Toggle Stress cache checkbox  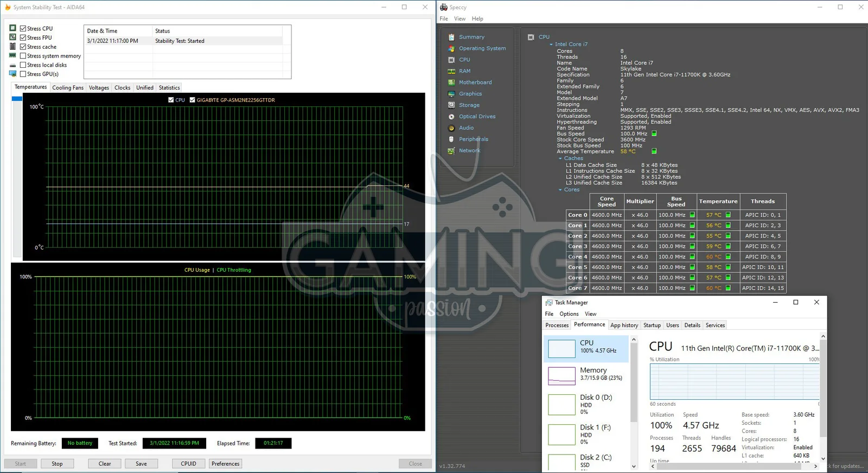[23, 47]
